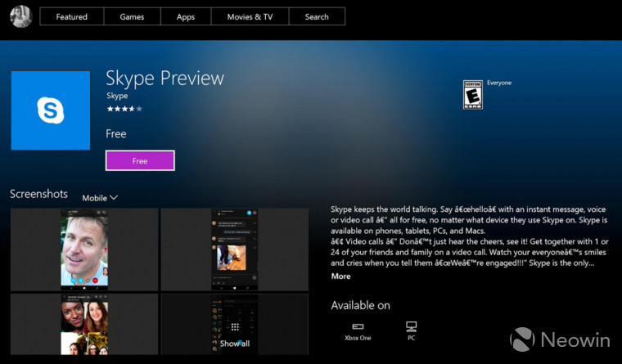Open the video call man screenshot
The image size is (622, 364).
coord(84,249)
